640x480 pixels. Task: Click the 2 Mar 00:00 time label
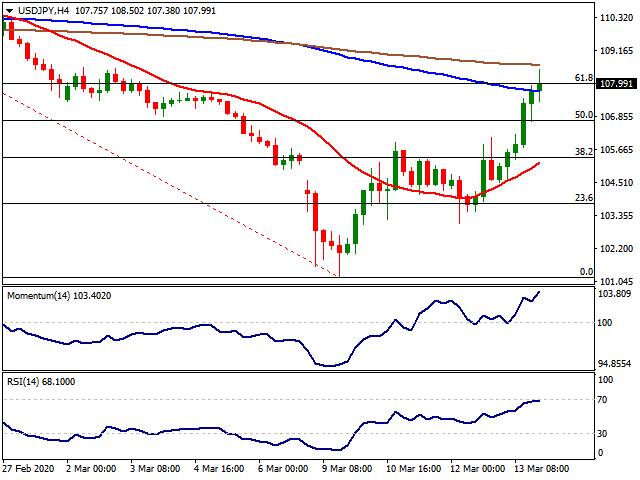point(91,468)
